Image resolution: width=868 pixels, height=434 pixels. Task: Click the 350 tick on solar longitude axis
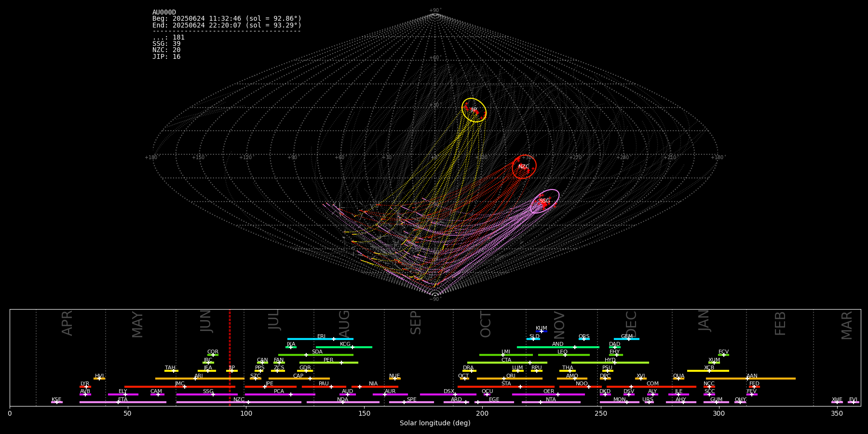(x=837, y=413)
